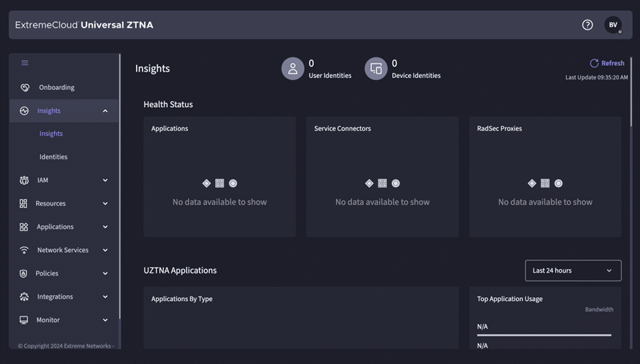Expand the Policies menu chevron

tap(106, 273)
